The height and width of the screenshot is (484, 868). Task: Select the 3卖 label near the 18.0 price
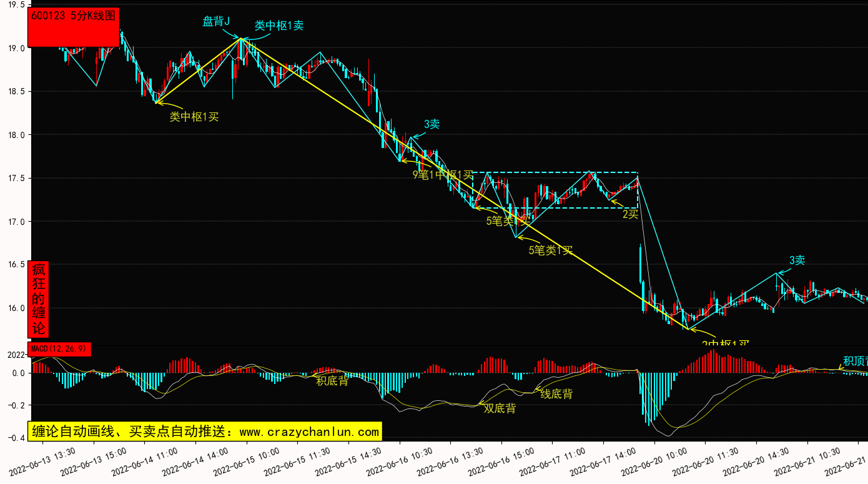pyautogui.click(x=432, y=124)
